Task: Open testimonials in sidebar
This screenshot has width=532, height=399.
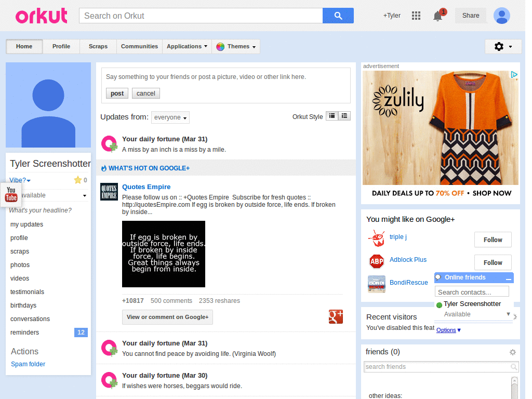Action: (x=27, y=292)
